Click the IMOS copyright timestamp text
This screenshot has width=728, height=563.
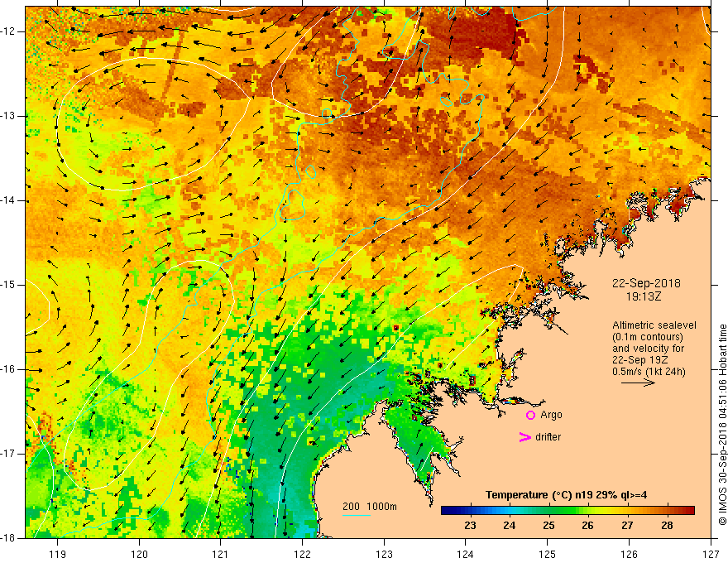(722, 424)
